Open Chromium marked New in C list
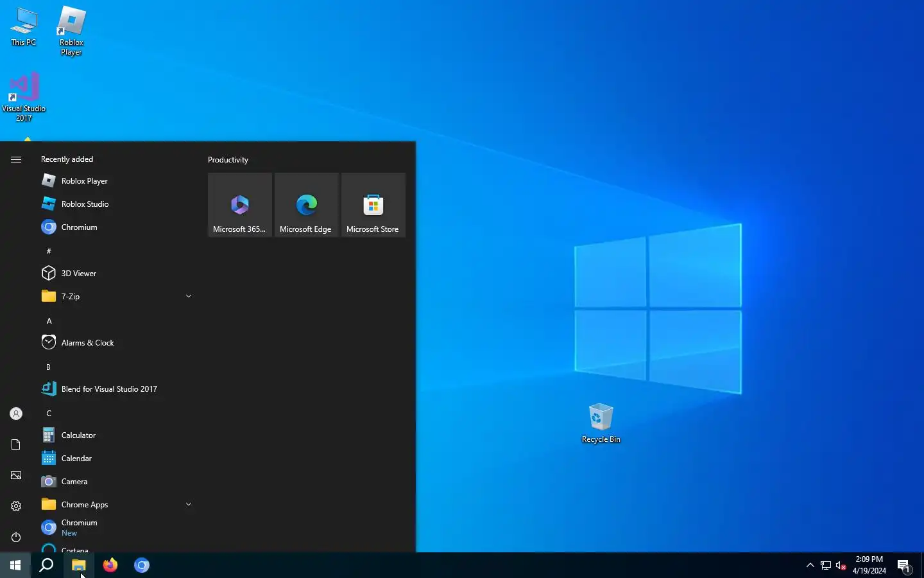Viewport: 924px width, 578px height. pos(116,528)
